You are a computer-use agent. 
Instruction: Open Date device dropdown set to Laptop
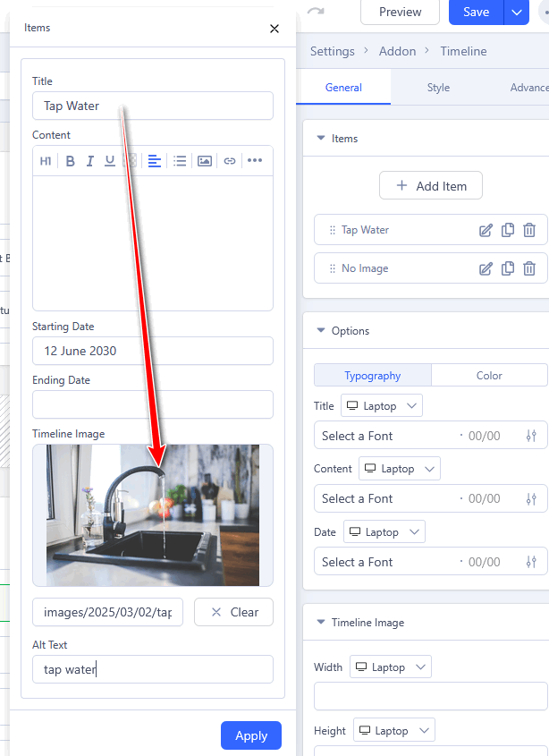pos(384,531)
